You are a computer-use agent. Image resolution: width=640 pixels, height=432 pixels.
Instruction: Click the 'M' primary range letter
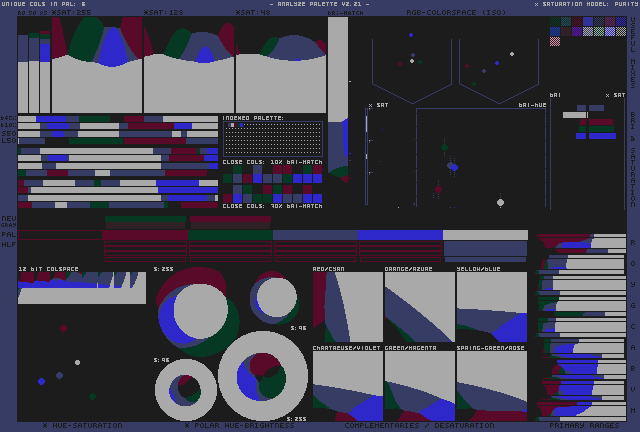pyautogui.click(x=633, y=410)
